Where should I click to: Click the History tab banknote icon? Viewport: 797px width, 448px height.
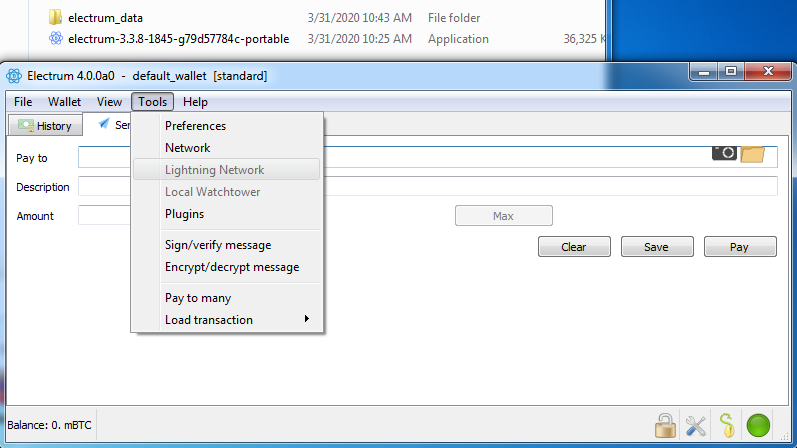(x=25, y=125)
